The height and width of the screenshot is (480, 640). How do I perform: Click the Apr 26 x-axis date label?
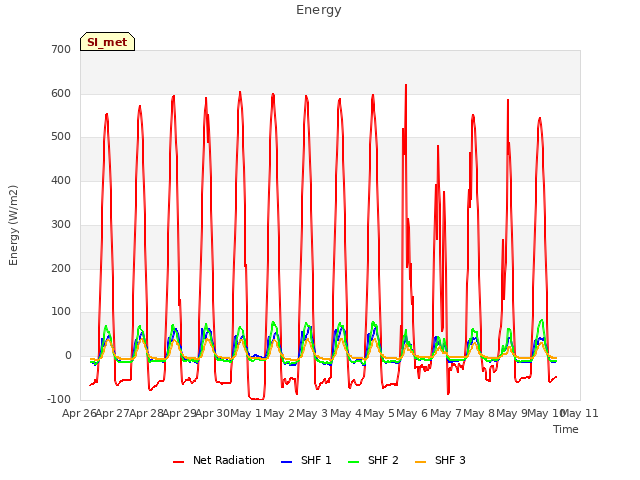pyautogui.click(x=79, y=413)
